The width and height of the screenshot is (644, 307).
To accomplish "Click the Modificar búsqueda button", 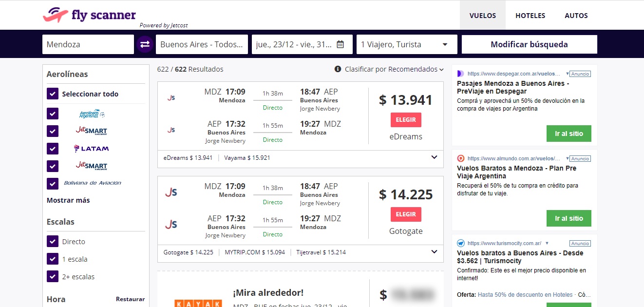I will click(x=530, y=44).
